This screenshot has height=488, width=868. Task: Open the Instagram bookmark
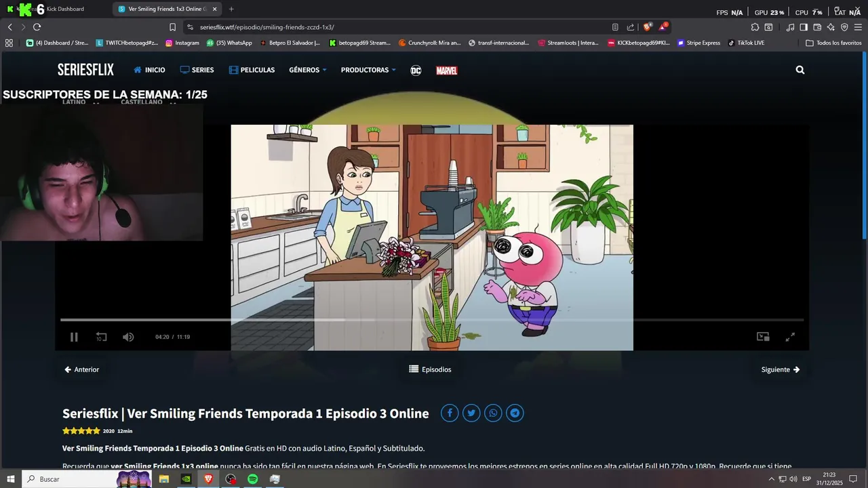tap(182, 43)
